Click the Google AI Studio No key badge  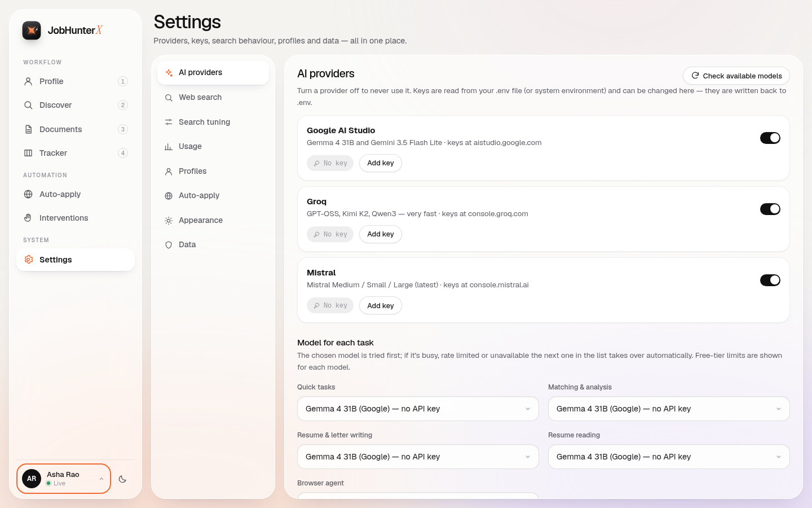(x=330, y=163)
